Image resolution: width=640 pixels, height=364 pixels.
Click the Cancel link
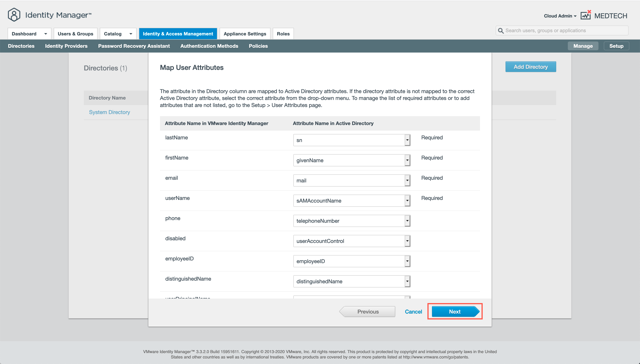point(413,311)
